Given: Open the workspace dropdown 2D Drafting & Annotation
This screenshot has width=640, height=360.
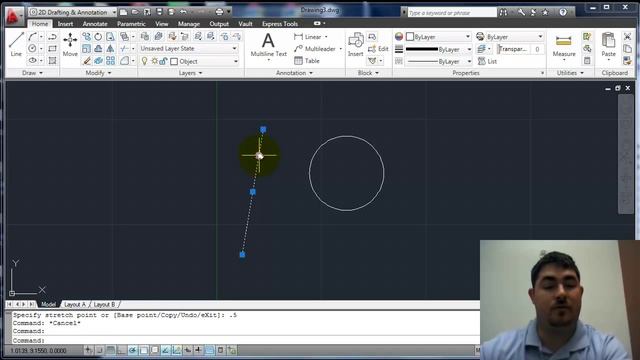Looking at the screenshot, I should pyautogui.click(x=73, y=12).
